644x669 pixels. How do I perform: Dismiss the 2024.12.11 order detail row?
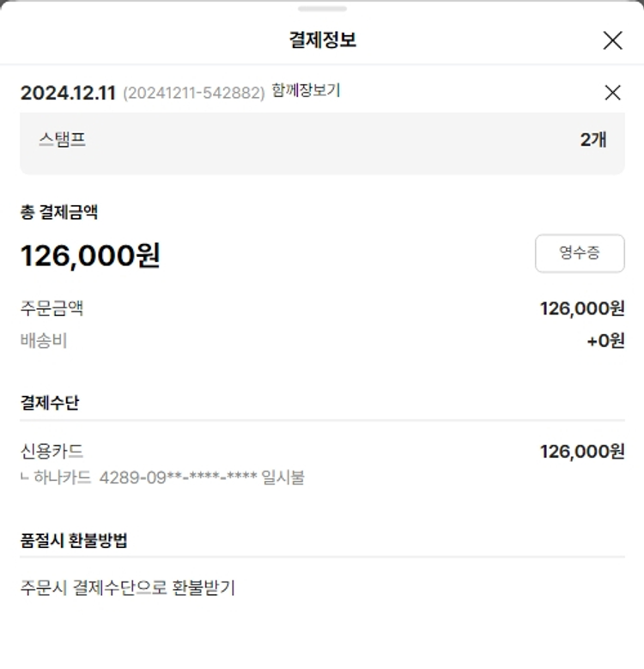tap(612, 93)
